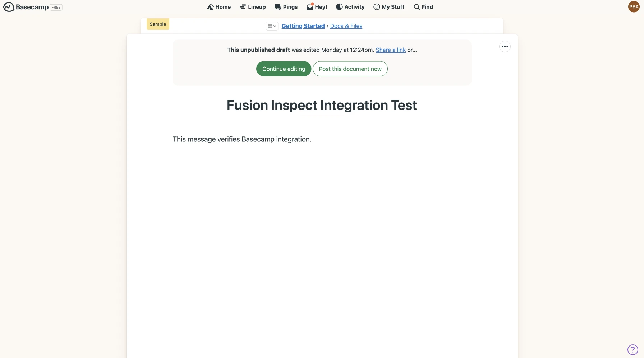Open the three-dot document options menu
644x358 pixels.
click(505, 46)
